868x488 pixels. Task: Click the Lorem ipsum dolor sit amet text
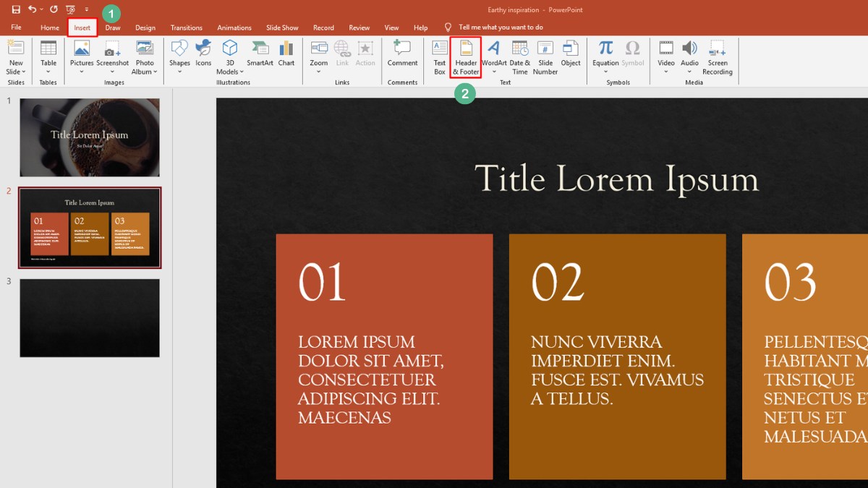pos(371,380)
